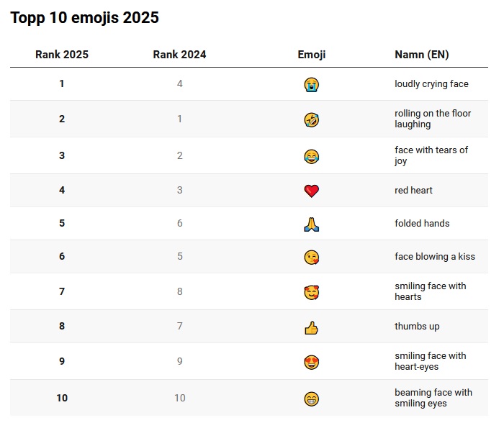Click the beaming face with smiling eyes emoji
Screen dimensions: 504x423
pos(311,399)
